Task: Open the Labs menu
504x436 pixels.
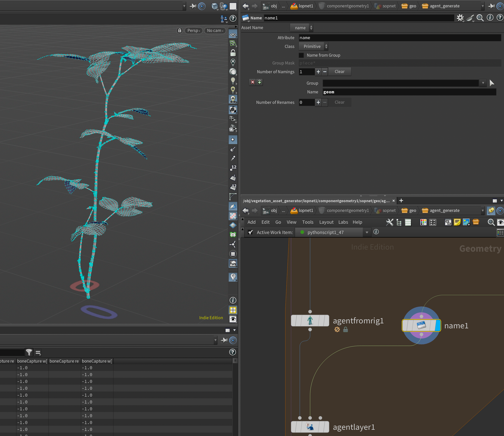Action: tap(343, 222)
